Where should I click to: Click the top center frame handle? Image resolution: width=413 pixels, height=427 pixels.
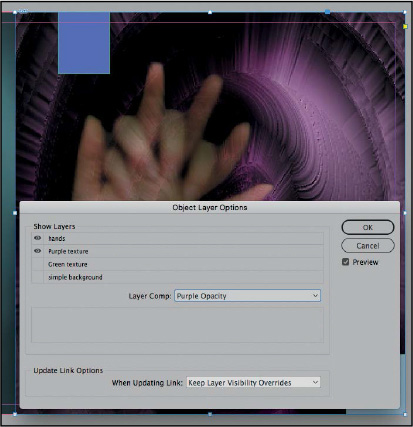210,12
